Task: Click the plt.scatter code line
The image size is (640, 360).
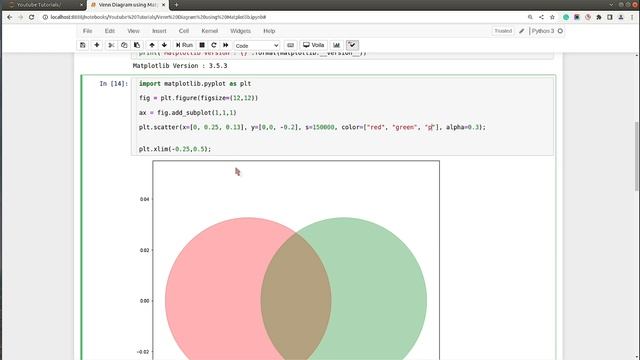Action: (312, 127)
